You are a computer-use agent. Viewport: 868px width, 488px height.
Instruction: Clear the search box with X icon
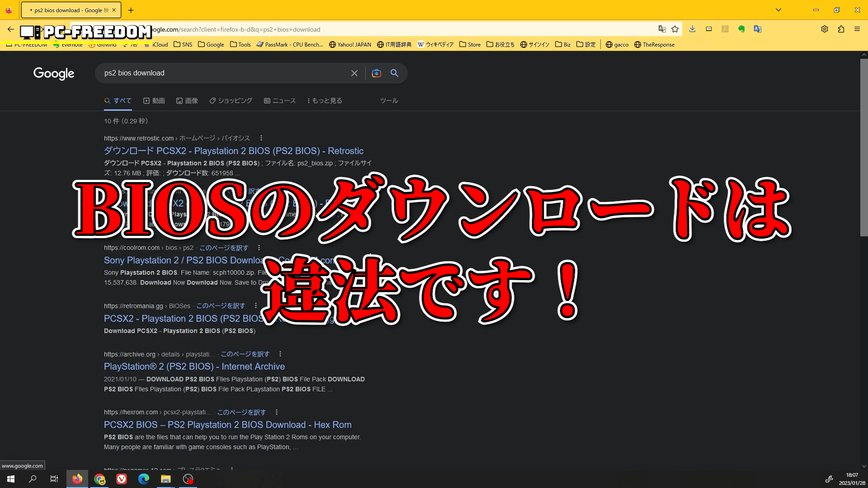354,73
